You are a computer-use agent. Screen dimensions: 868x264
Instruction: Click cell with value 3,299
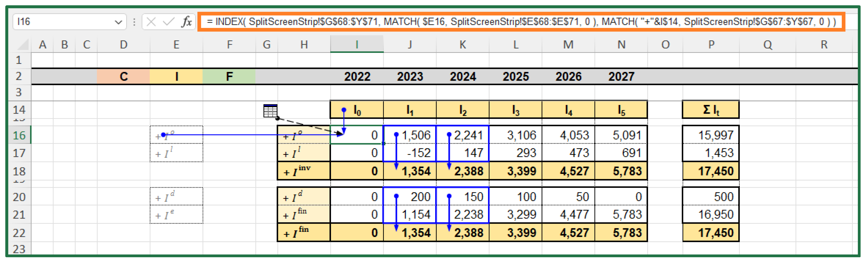[515, 214]
